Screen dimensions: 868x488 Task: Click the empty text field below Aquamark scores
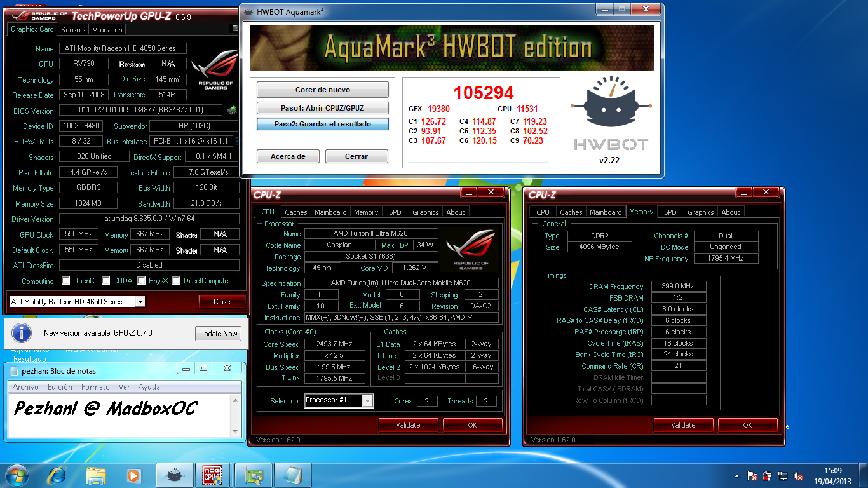pyautogui.click(x=478, y=156)
